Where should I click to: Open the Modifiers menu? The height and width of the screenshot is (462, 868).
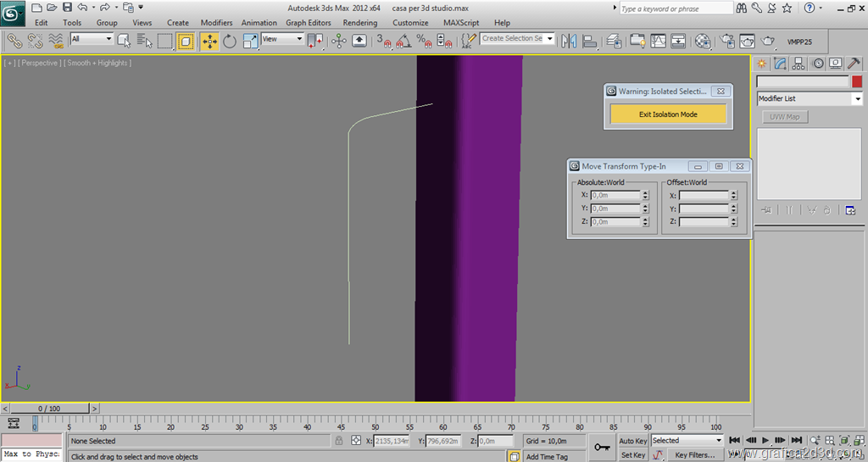[x=216, y=23]
